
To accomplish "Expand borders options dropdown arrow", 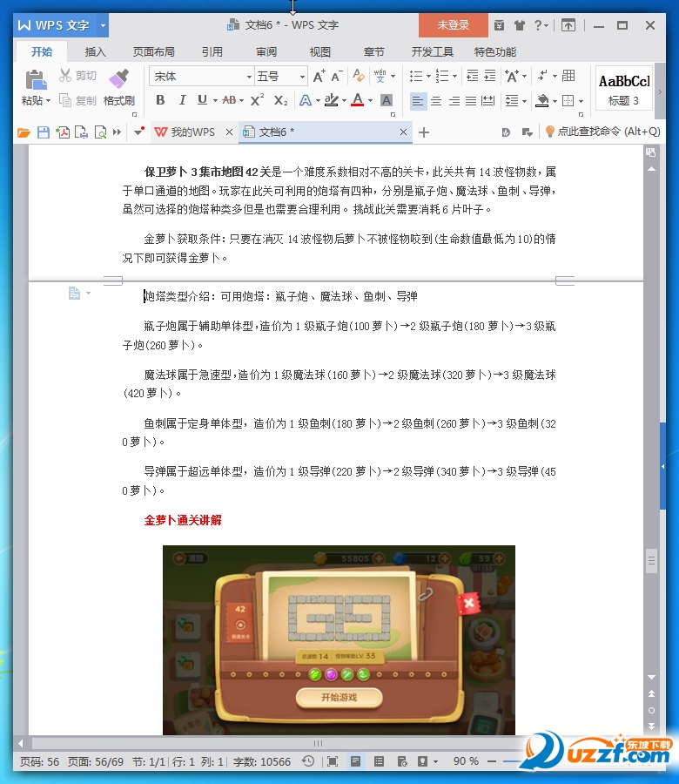I will coord(581,101).
